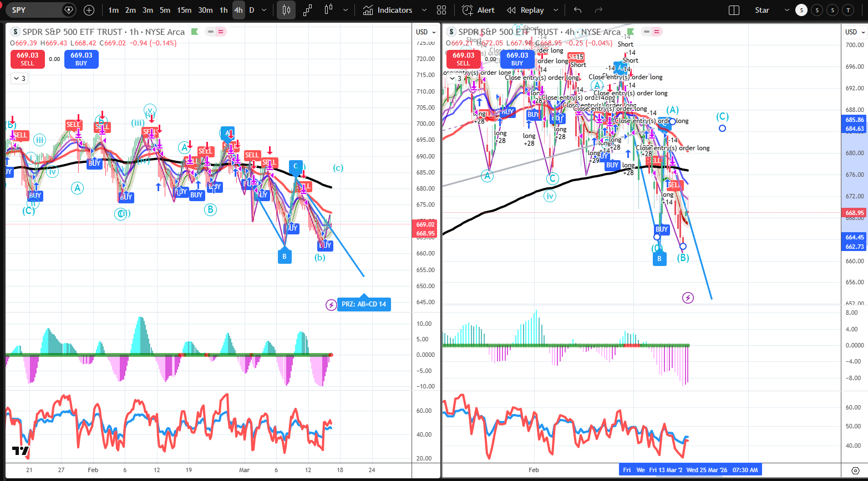Image resolution: width=868 pixels, height=481 pixels.
Task: Click the 684.63 blue price label on 4h axis
Action: pyautogui.click(x=854, y=129)
